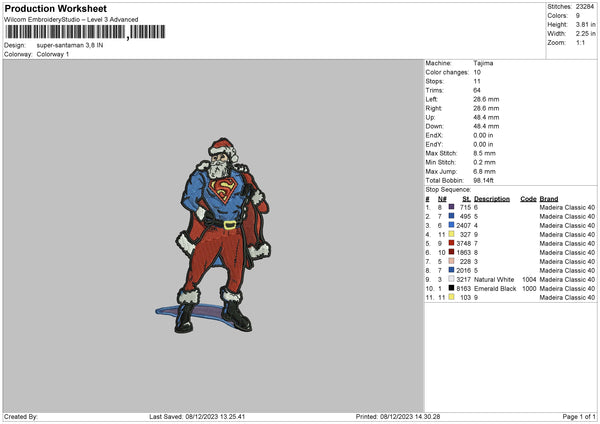This screenshot has width=600, height=424.
Task: Click the 'Last Saved: 08/12/2023' timestamp
Action: coord(197,417)
